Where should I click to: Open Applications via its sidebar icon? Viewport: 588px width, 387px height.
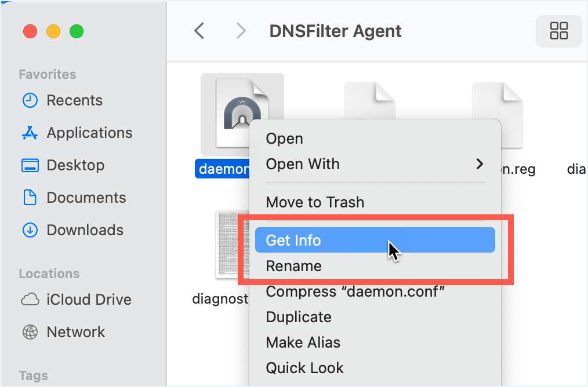tap(30, 133)
